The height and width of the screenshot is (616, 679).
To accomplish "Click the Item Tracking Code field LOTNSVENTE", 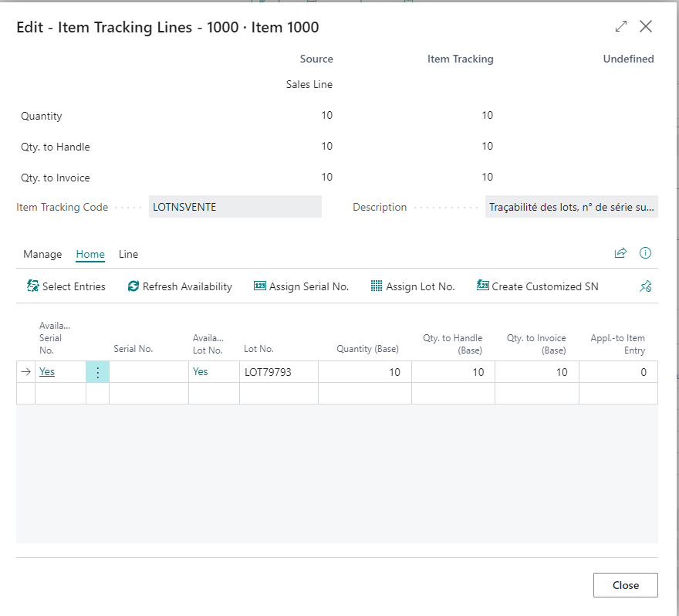I will pos(235,207).
